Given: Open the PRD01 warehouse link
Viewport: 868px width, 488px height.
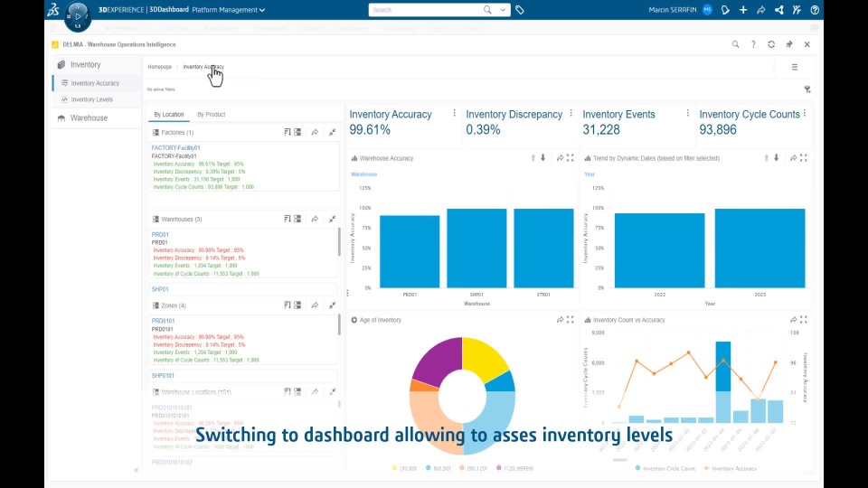Looking at the screenshot, I should click(160, 235).
